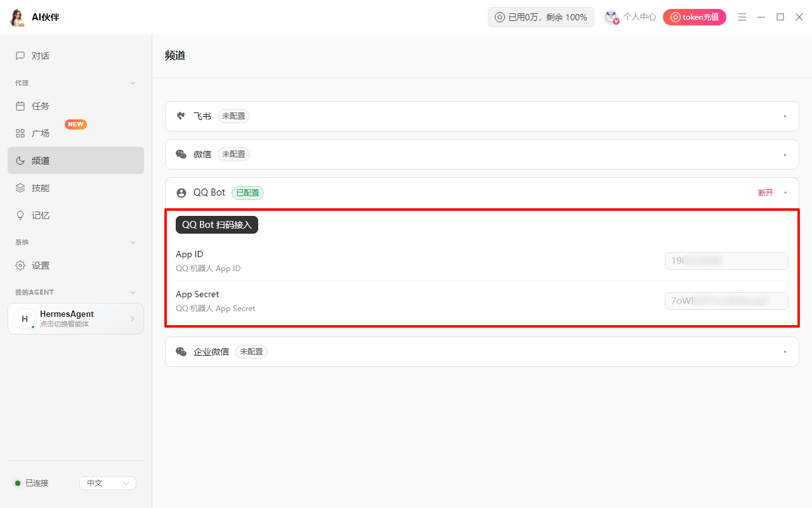Close the AI伙伴 window
Screen dimensions: 812x508
coord(799,17)
